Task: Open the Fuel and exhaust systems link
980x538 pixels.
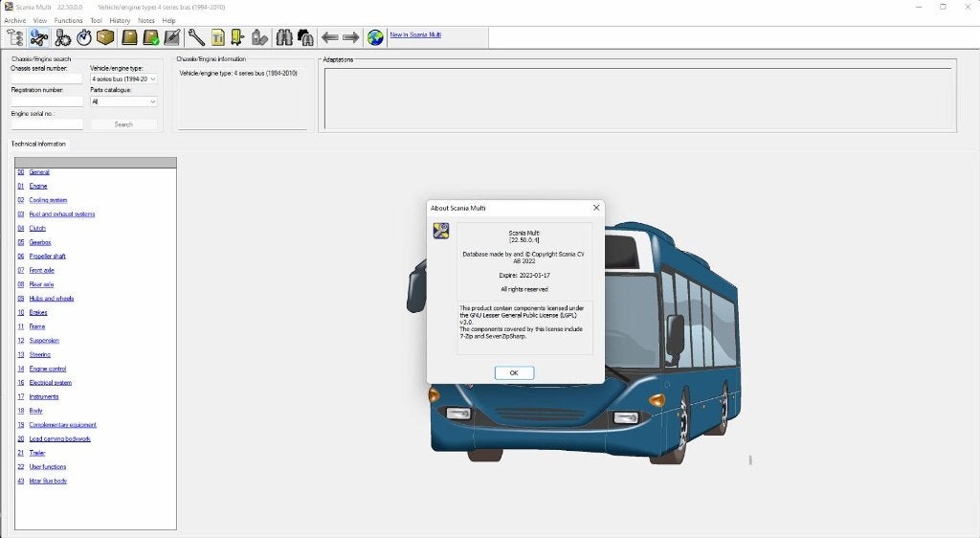Action: [x=62, y=214]
